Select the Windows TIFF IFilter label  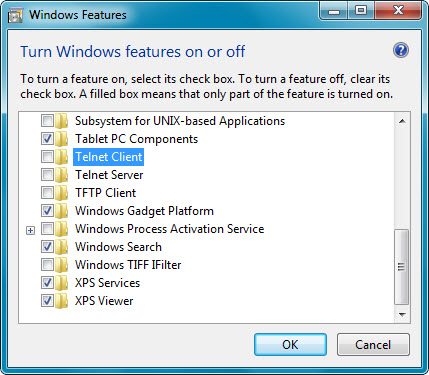click(x=128, y=265)
